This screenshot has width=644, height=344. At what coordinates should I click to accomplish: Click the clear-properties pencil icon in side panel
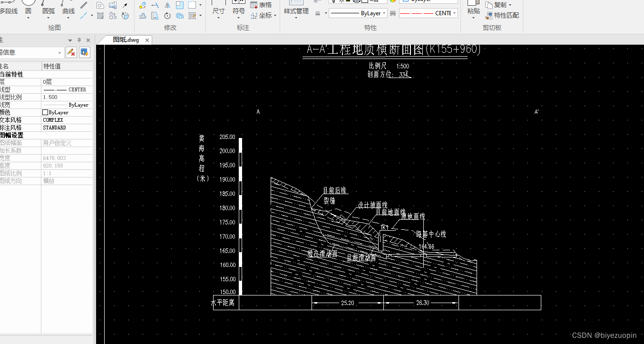coord(71,52)
